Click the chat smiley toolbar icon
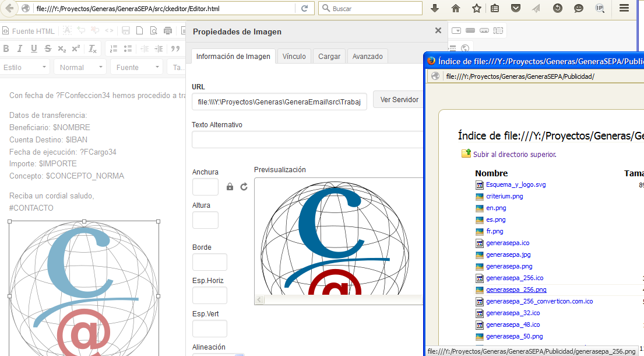This screenshot has width=644, height=356. coord(579,8)
